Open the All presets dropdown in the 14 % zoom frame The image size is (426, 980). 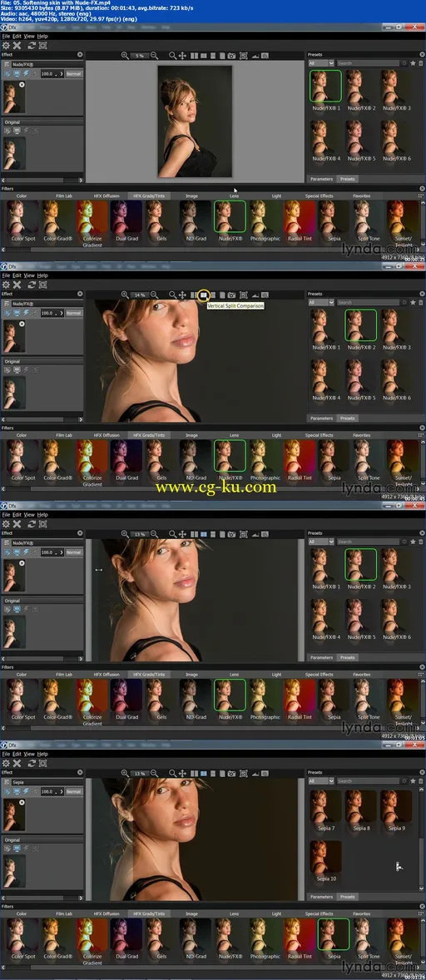point(321,303)
